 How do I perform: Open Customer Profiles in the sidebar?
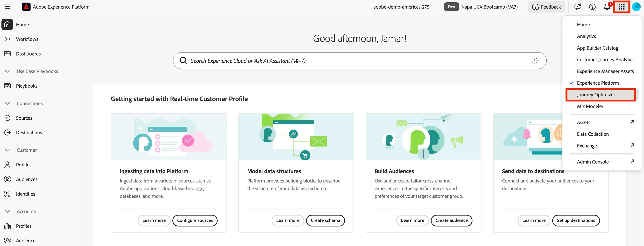24,165
